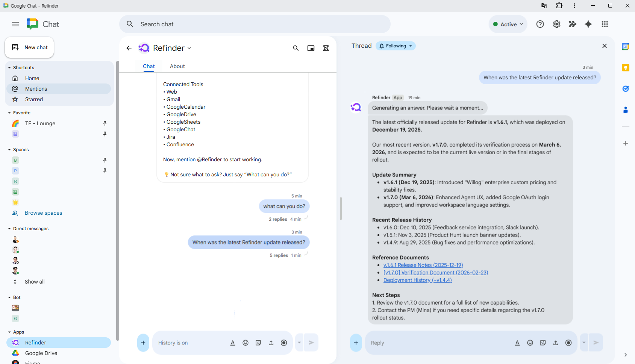The width and height of the screenshot is (635, 364).
Task: Open Google Tasks in the side panel
Action: coord(626,89)
